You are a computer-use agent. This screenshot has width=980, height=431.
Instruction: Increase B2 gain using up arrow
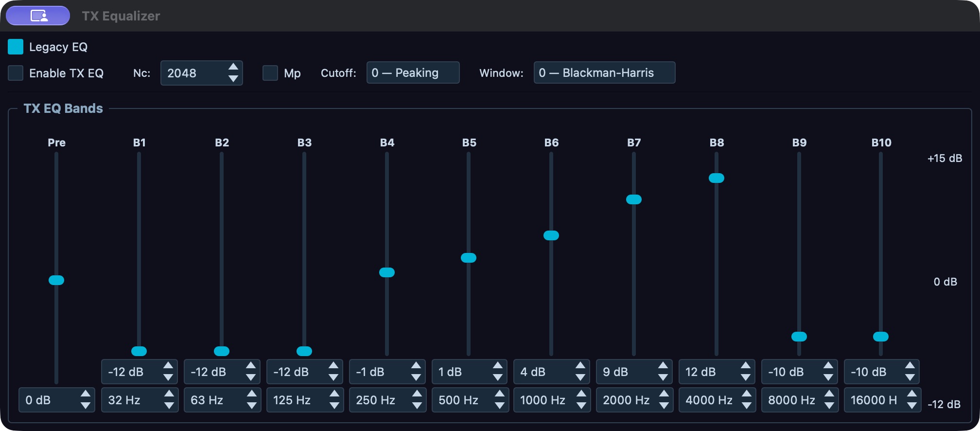click(251, 366)
